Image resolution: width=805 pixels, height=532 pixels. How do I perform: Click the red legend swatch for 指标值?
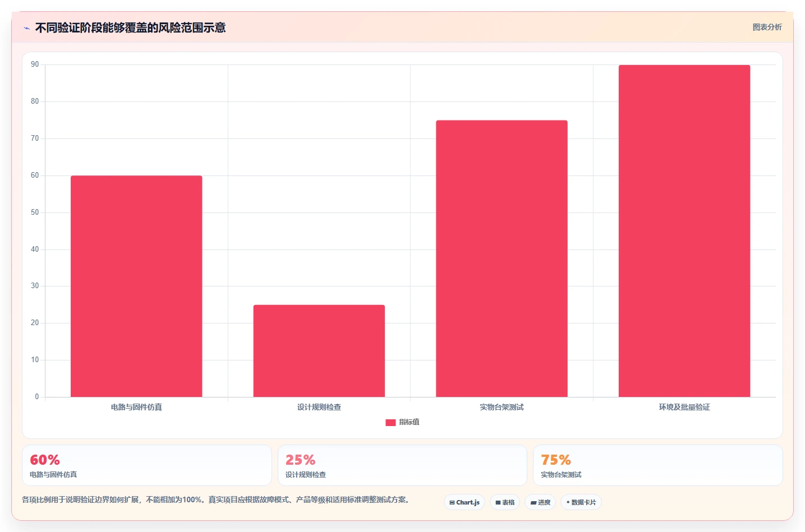coord(390,423)
